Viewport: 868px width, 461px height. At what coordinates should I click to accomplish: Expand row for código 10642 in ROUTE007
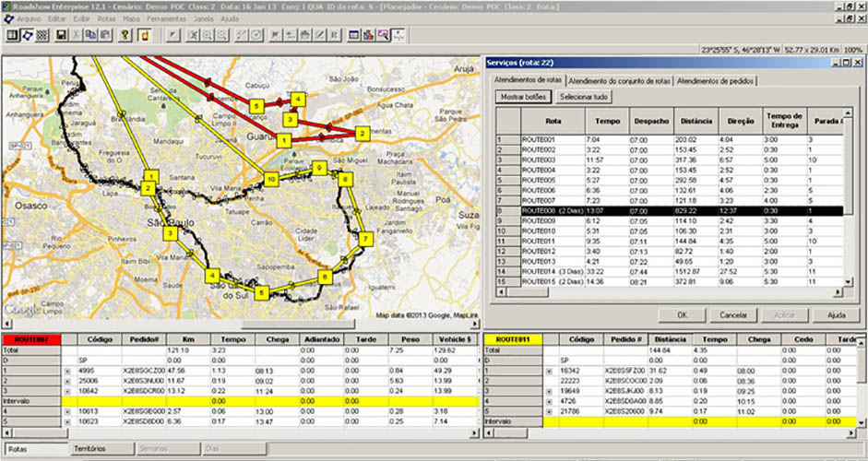pyautogui.click(x=67, y=391)
